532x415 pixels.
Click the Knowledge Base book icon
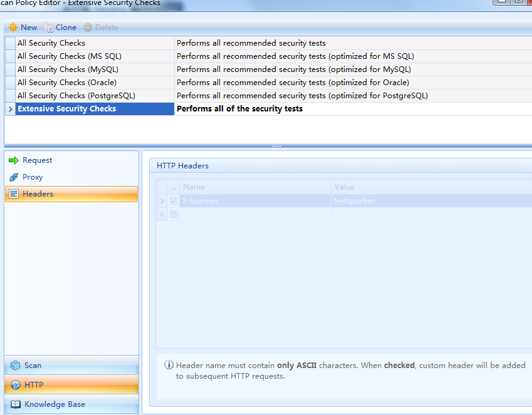(15, 404)
